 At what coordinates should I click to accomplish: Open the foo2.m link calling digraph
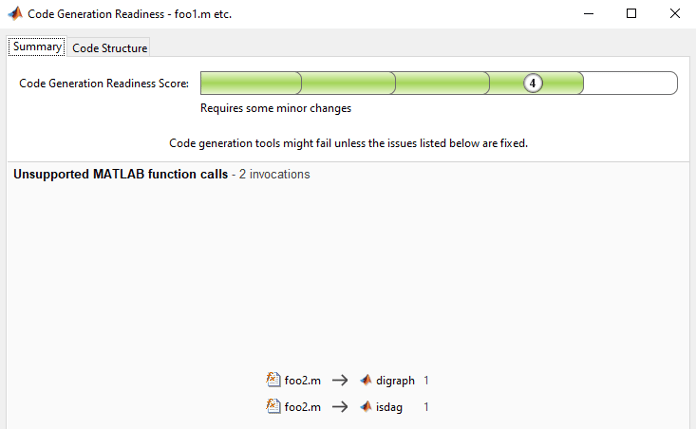click(303, 380)
